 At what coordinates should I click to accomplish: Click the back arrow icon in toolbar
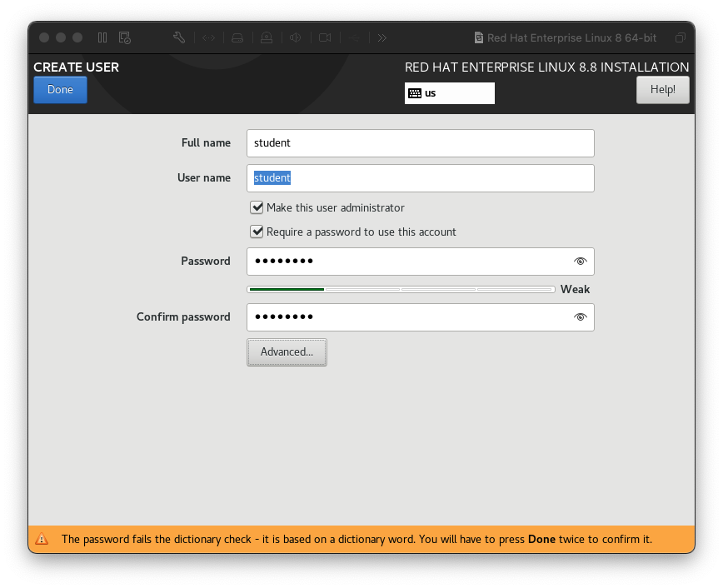354,37
